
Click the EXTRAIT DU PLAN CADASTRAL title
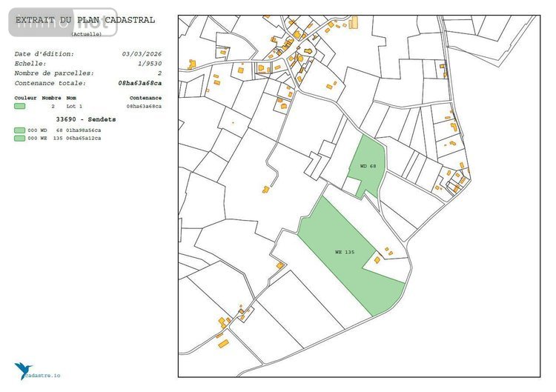click(x=85, y=20)
